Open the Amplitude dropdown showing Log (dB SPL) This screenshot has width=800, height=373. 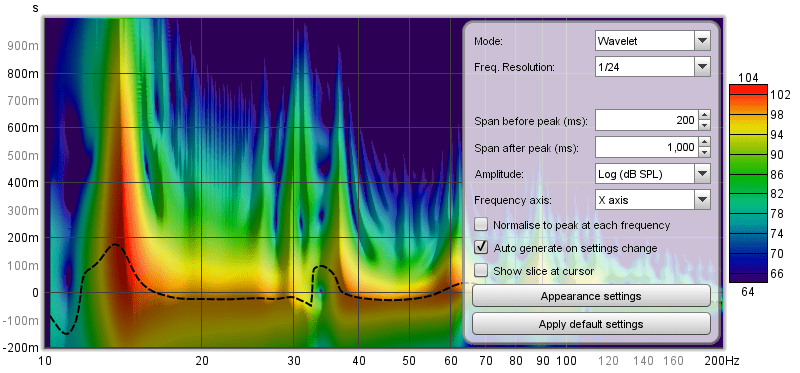(x=653, y=174)
